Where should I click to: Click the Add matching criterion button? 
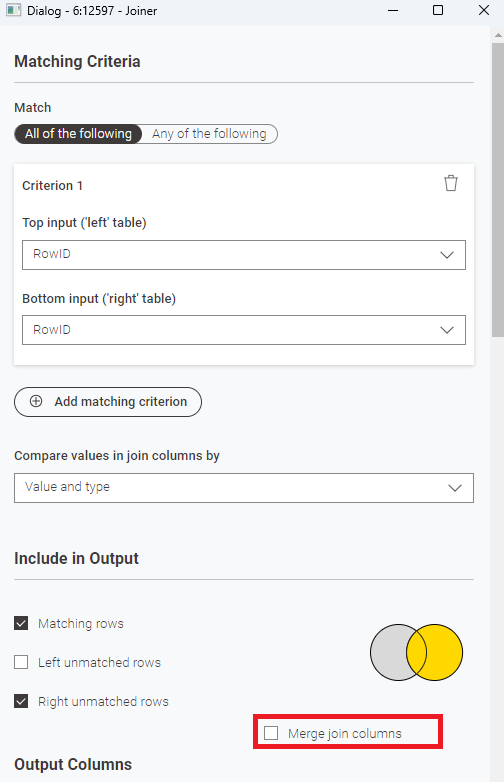[x=108, y=401]
